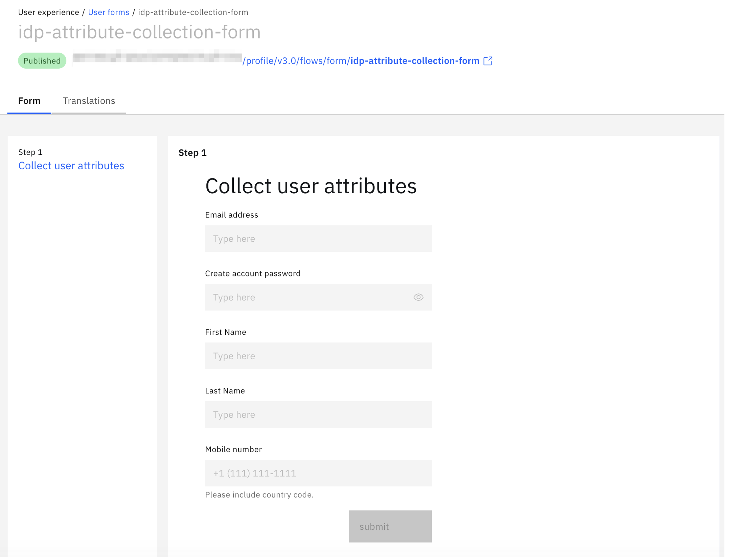Open the User forms breadcrumb link
Viewport: 729px width, 560px height.
tap(109, 12)
